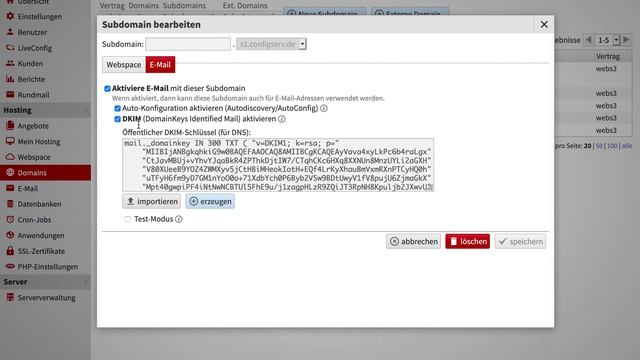Click the PHP-Einstellungen icon
Screen dimensions: 640x360
coord(10,267)
